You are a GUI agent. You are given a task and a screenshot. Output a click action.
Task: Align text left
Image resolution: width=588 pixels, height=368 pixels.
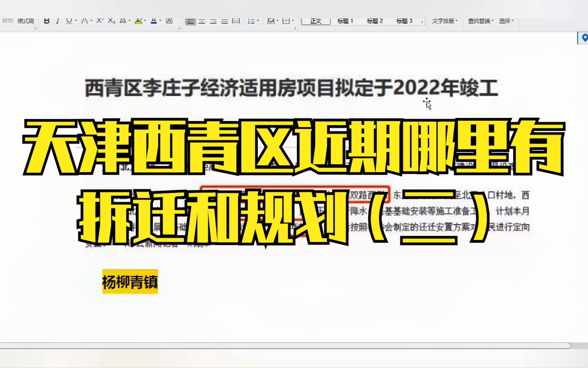[x=191, y=21]
